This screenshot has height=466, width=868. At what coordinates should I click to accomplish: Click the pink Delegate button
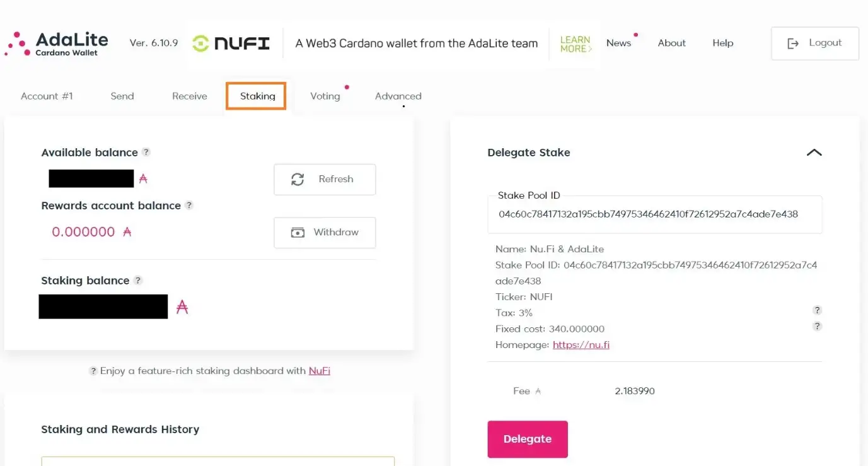pos(528,439)
